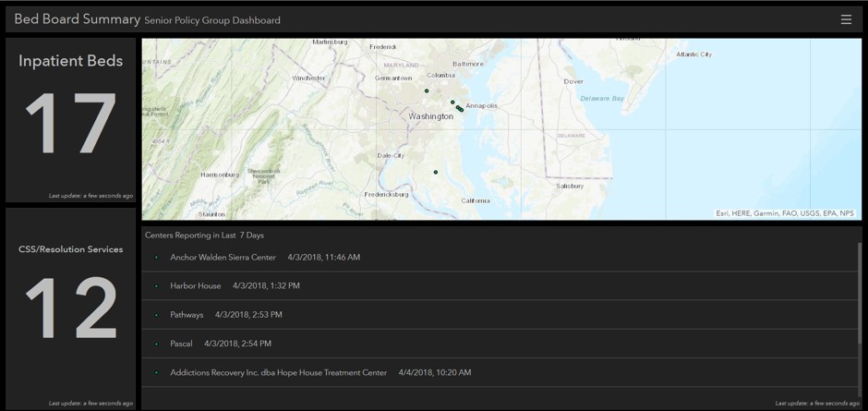
Task: Click the Delaware Bay label on the map
Action: [602, 99]
